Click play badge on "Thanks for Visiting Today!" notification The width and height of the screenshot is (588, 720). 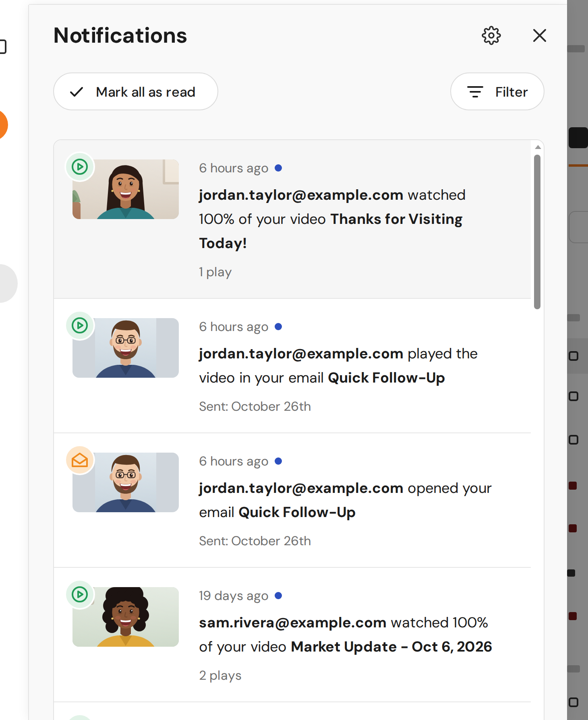(80, 166)
